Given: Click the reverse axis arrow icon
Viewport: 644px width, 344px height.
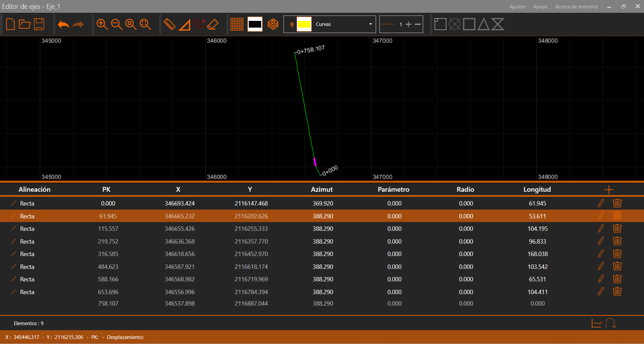Looking at the screenshot, I should click(x=611, y=323).
